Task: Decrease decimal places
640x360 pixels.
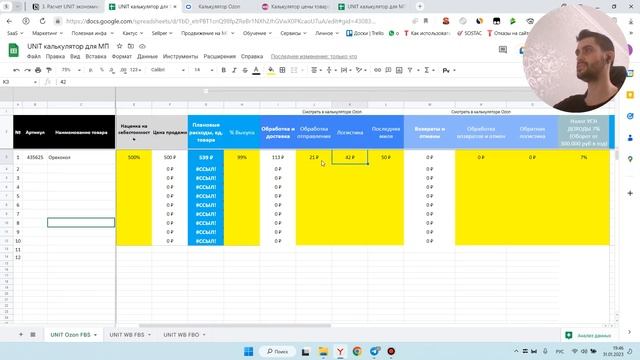Action: coord(112,70)
